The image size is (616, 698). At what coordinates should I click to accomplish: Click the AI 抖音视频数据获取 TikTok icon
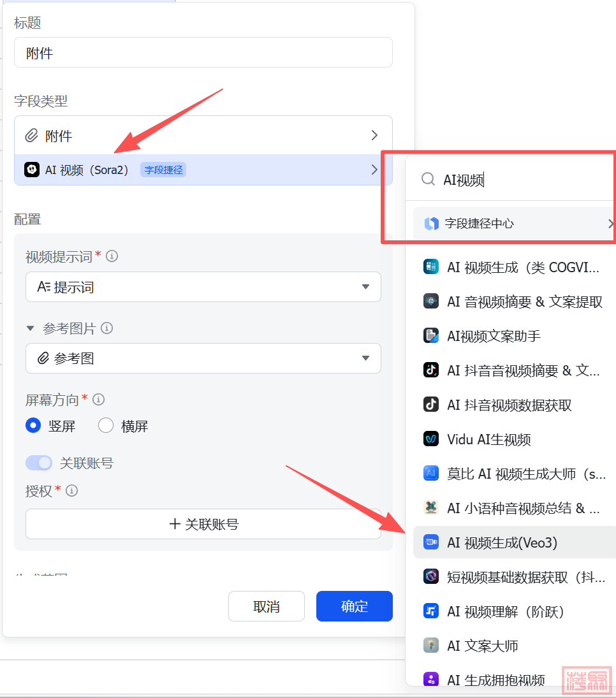(431, 405)
